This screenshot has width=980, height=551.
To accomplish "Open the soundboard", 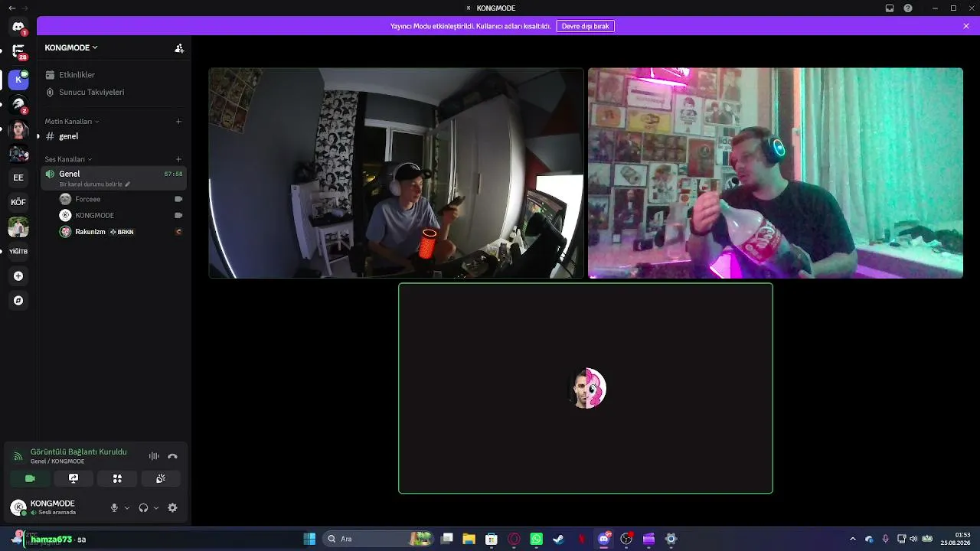I will pyautogui.click(x=161, y=478).
